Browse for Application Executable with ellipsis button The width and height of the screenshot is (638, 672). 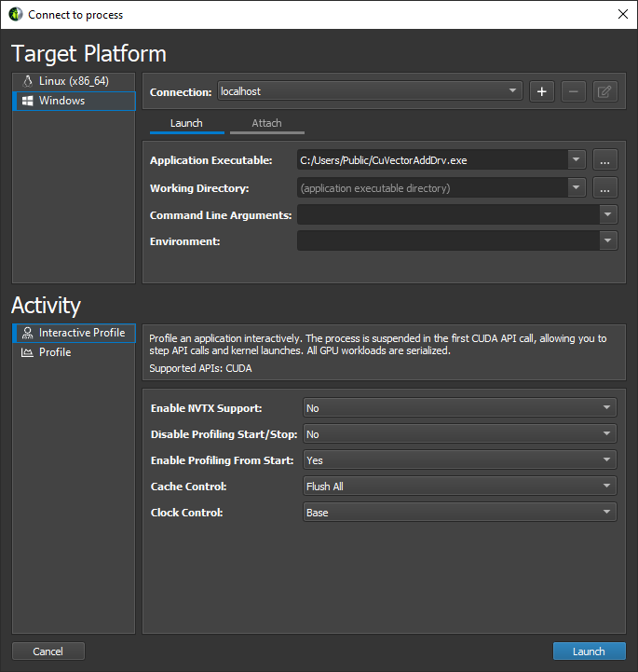tap(604, 160)
